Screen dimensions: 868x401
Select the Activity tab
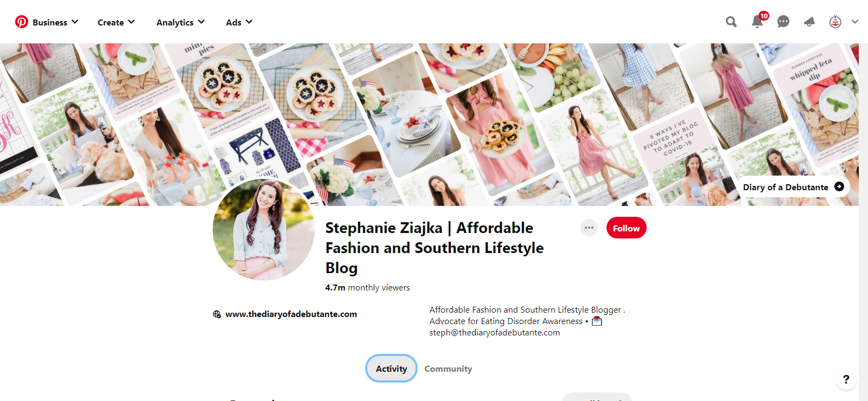click(x=391, y=368)
